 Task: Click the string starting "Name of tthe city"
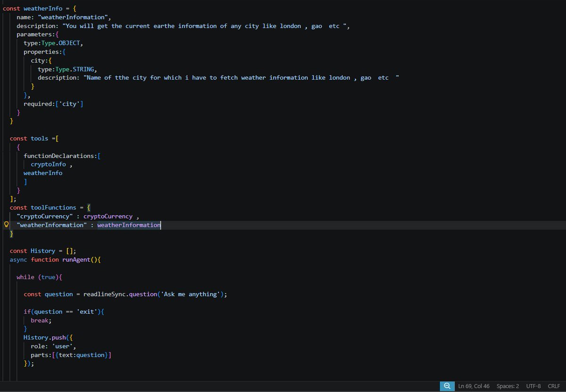tap(241, 78)
